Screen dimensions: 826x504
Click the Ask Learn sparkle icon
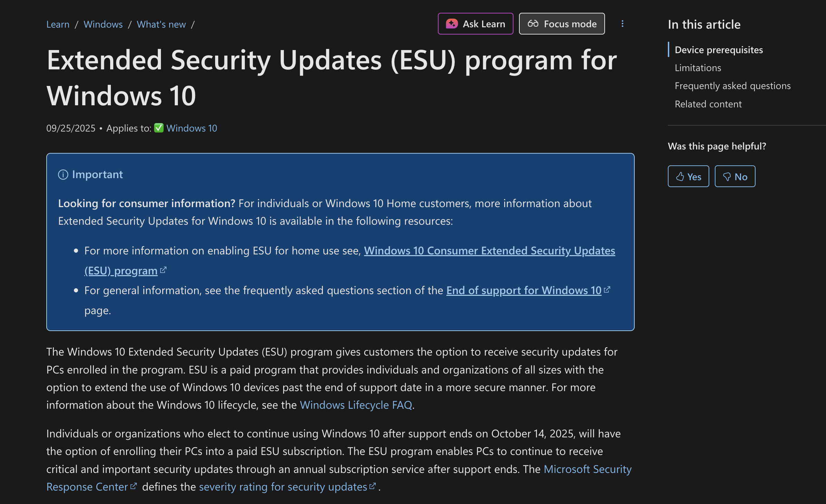[452, 24]
